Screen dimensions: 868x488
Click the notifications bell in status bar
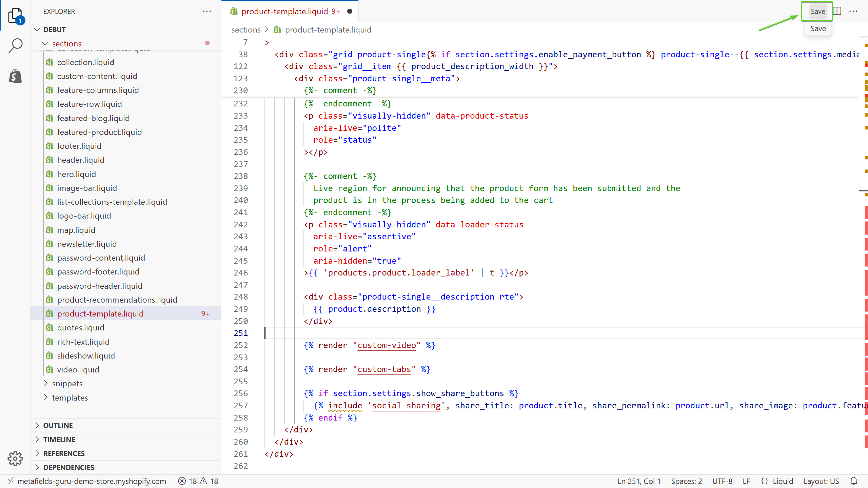click(854, 481)
